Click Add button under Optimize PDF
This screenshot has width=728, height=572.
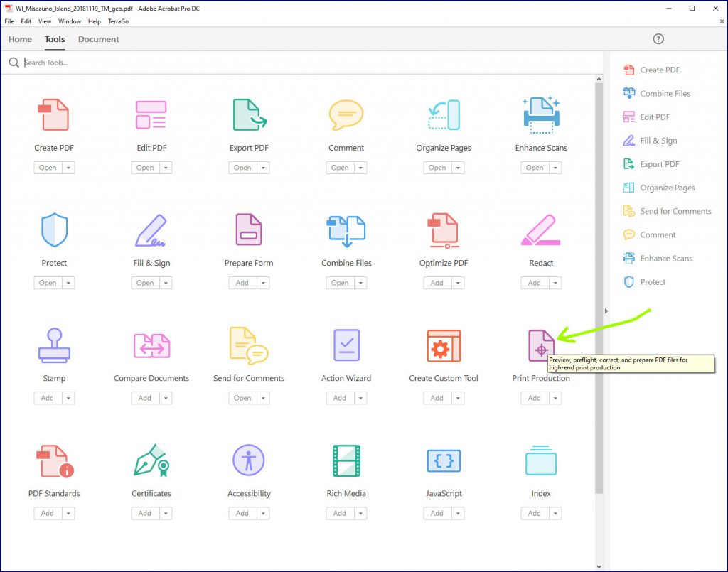[x=437, y=283]
